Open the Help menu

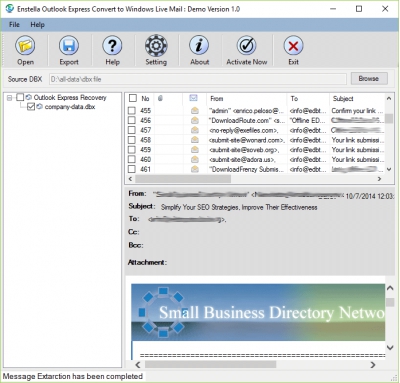pyautogui.click(x=37, y=25)
